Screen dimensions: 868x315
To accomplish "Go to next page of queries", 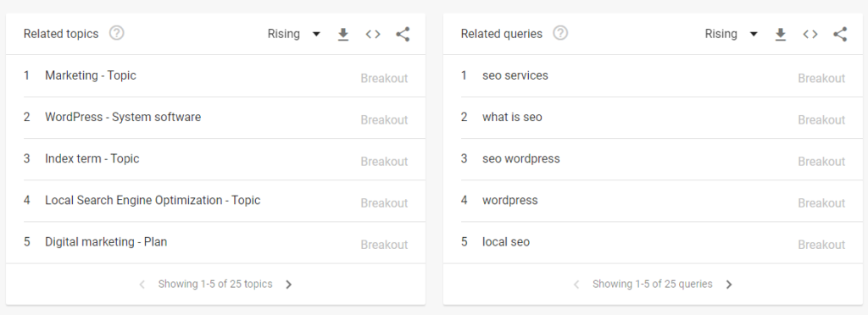I will (x=729, y=285).
